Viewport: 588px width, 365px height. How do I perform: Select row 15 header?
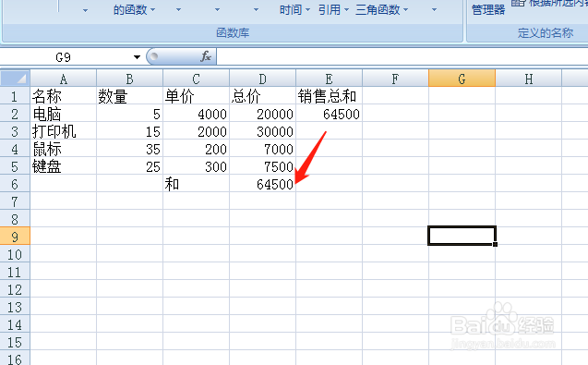point(15,342)
